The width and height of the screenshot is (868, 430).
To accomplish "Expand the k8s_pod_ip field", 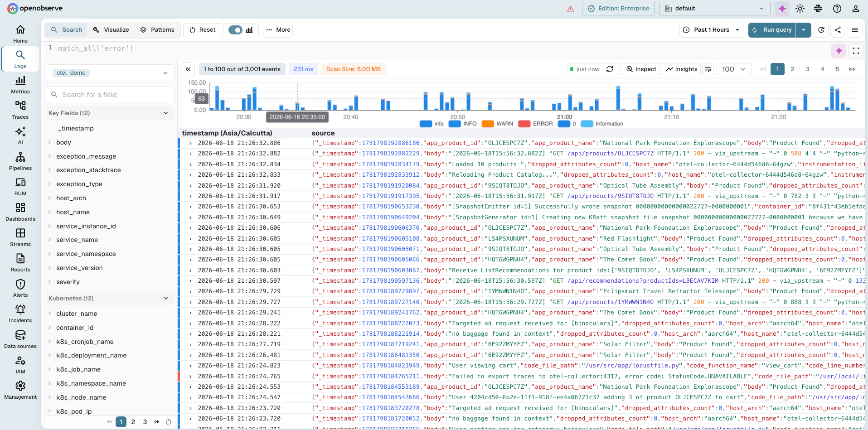I will (x=49, y=411).
